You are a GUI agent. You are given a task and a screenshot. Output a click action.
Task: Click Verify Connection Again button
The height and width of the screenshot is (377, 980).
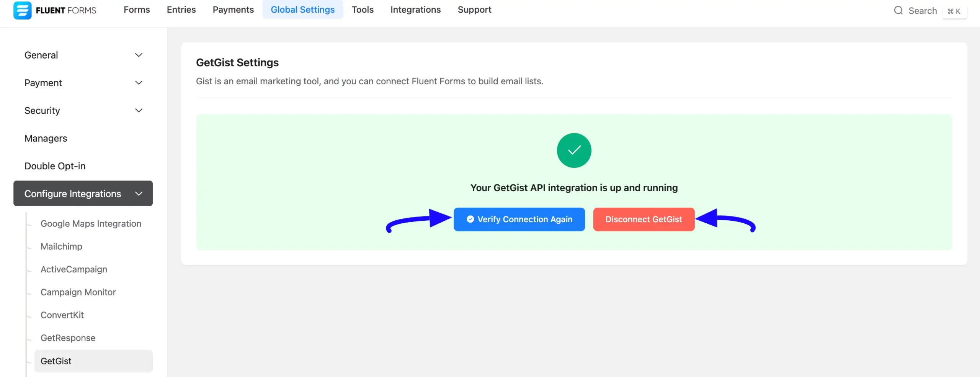pyautogui.click(x=519, y=219)
